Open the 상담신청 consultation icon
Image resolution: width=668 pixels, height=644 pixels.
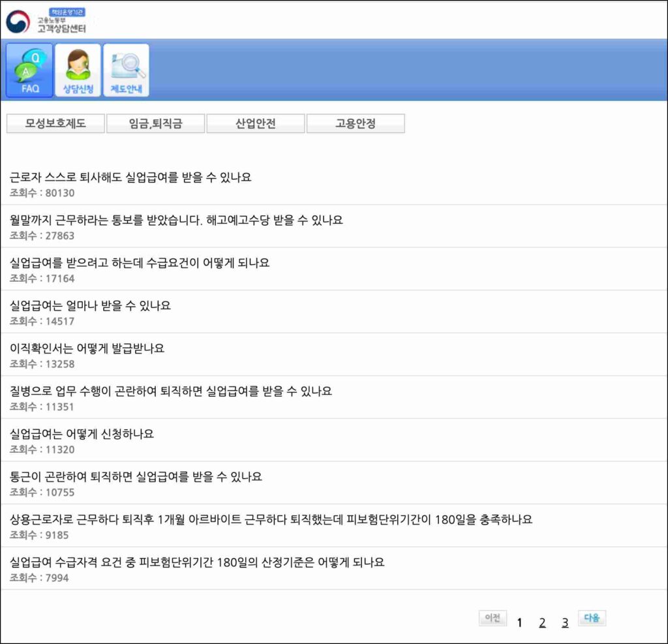tap(78, 70)
